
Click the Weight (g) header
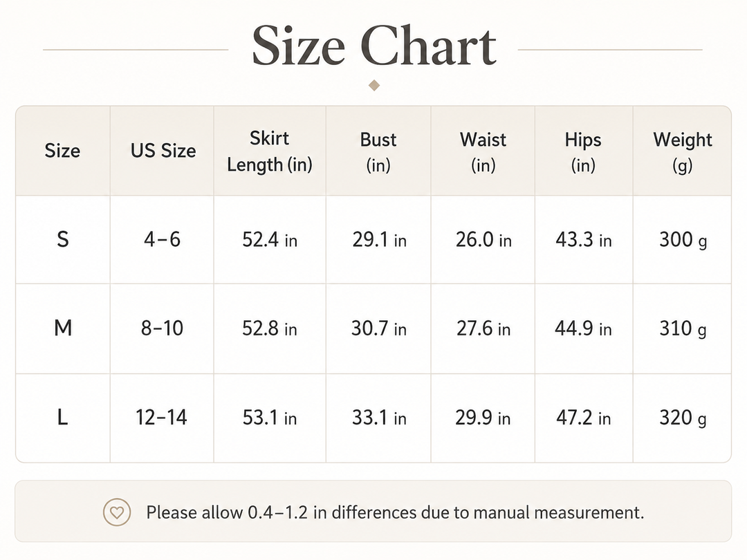tap(682, 152)
